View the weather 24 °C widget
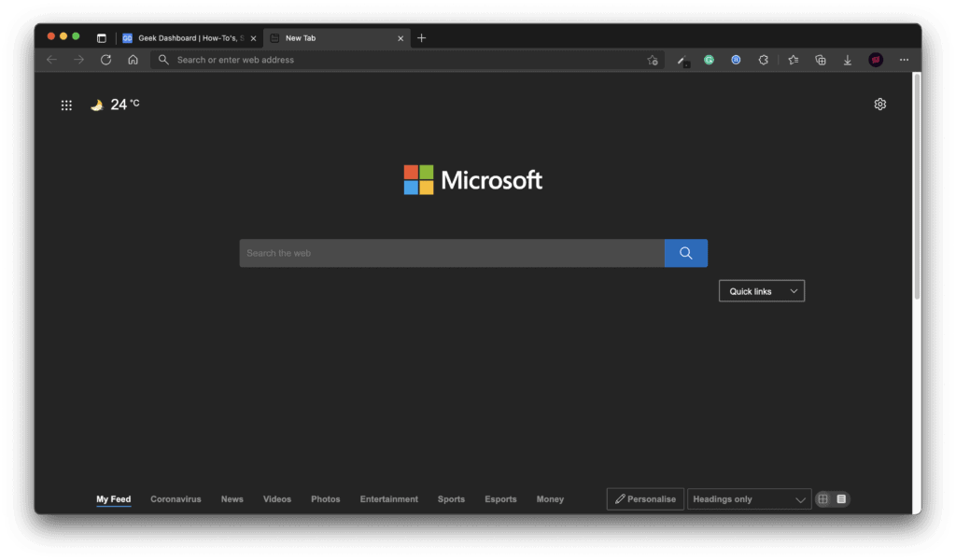 coord(115,105)
